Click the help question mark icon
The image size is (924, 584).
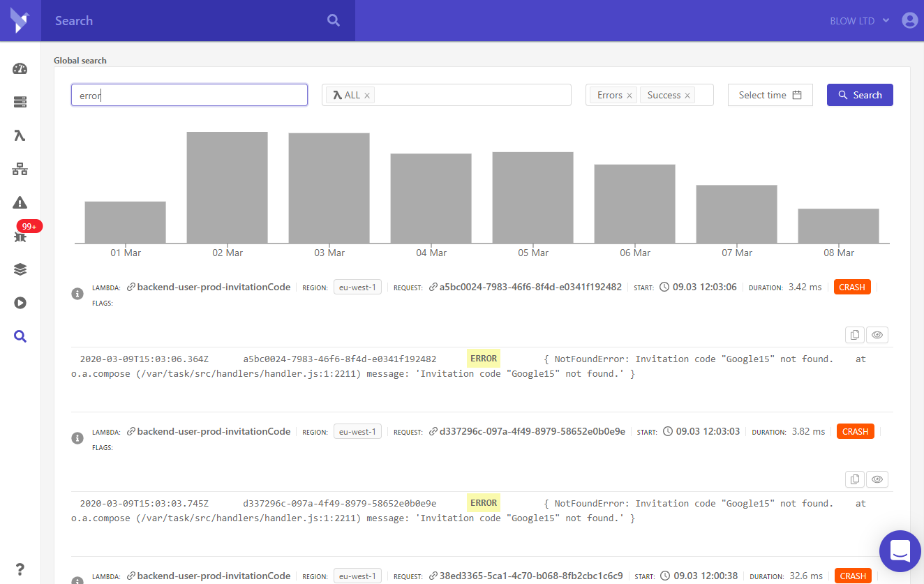point(20,568)
